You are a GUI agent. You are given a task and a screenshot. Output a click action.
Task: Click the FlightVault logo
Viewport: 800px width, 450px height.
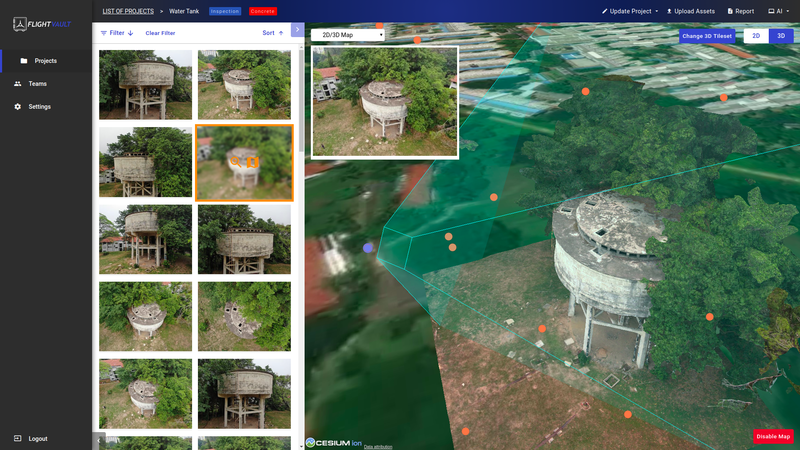[x=42, y=24]
